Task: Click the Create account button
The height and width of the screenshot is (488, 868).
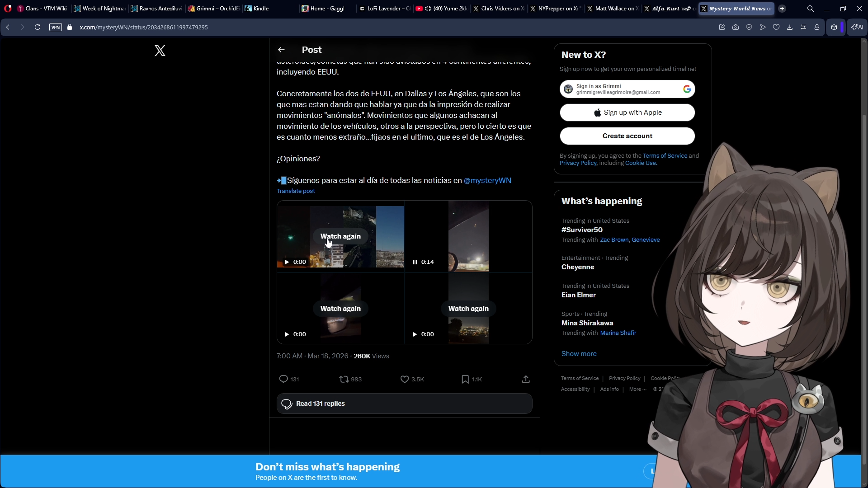Action: 627,136
